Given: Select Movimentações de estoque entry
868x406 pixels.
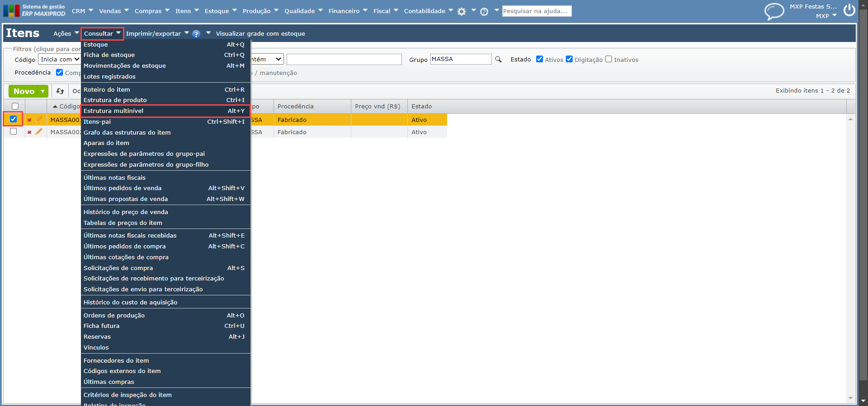Looking at the screenshot, I should pyautogui.click(x=165, y=66).
